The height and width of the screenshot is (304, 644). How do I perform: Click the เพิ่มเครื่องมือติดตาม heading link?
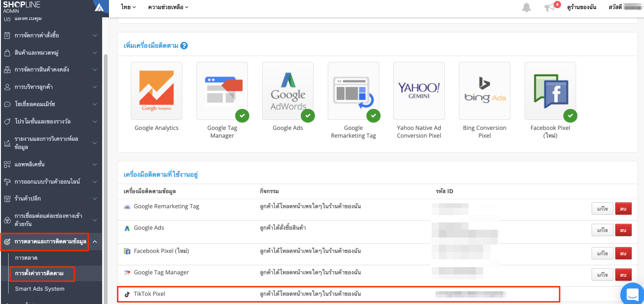click(151, 46)
